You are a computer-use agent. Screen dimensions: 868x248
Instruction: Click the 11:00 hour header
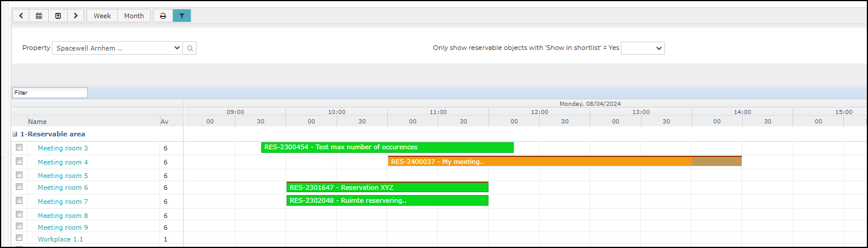438,112
